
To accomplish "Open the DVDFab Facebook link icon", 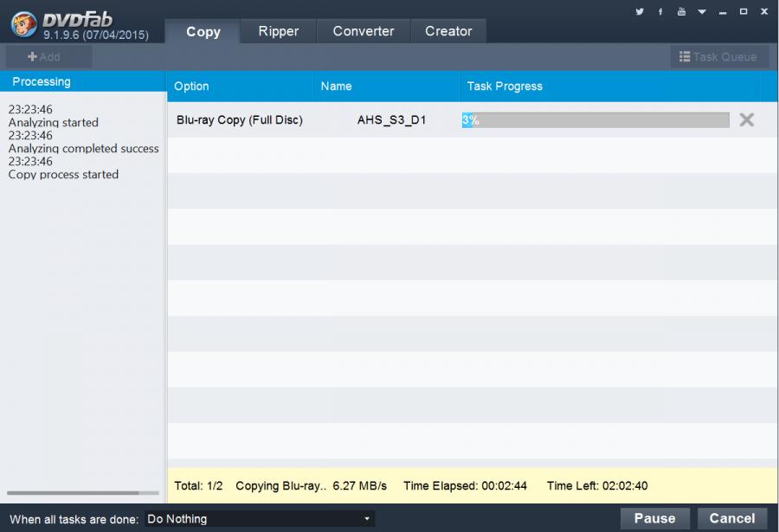I will coord(660,11).
